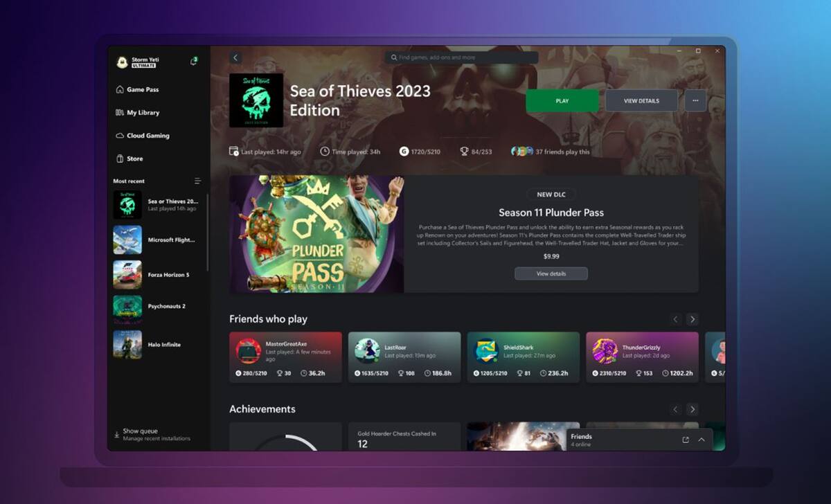Image resolution: width=831 pixels, height=504 pixels.
Task: Click the Gamerscore G icon
Action: point(404,152)
